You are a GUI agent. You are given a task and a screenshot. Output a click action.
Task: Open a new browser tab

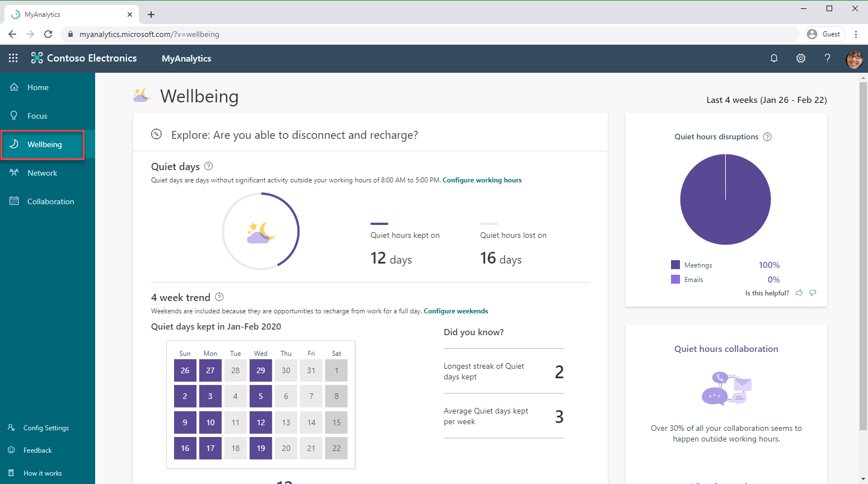click(x=151, y=15)
